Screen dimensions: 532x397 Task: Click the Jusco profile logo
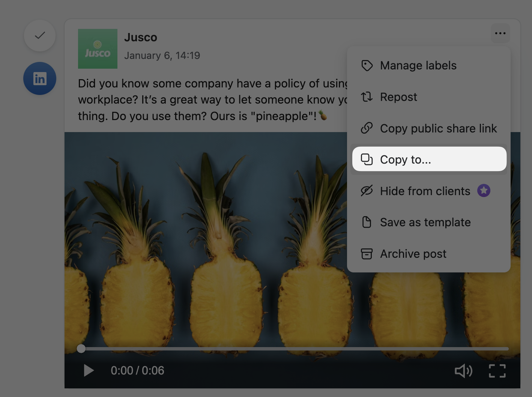tap(98, 49)
